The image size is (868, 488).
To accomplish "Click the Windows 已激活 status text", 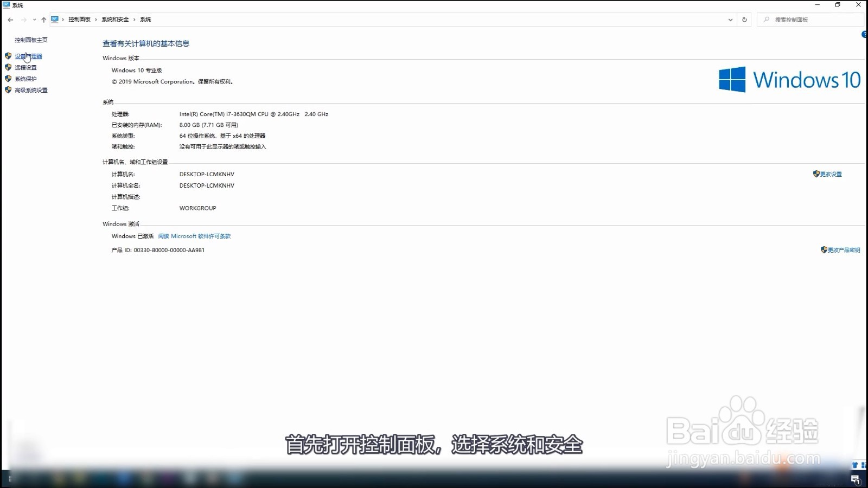I will [132, 236].
